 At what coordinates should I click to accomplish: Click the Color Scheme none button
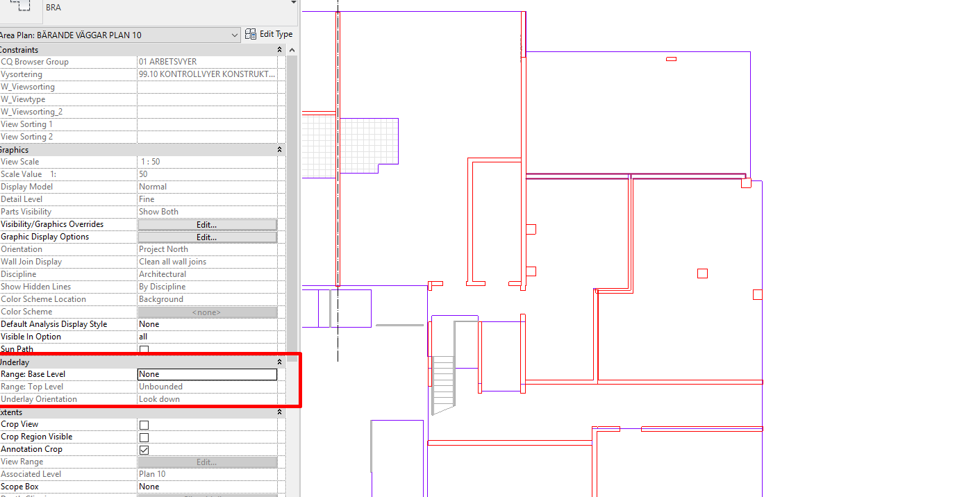[206, 312]
